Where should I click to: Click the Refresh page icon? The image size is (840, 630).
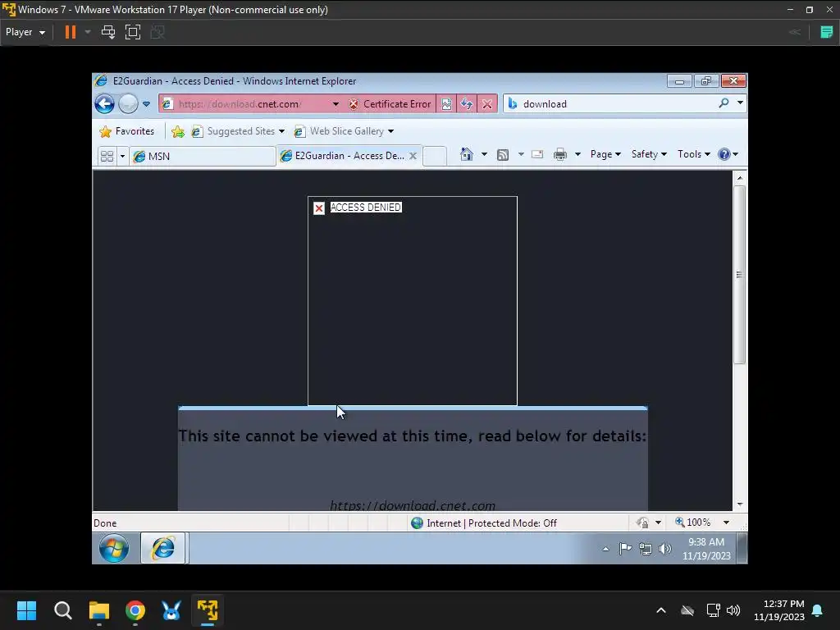[x=467, y=104]
